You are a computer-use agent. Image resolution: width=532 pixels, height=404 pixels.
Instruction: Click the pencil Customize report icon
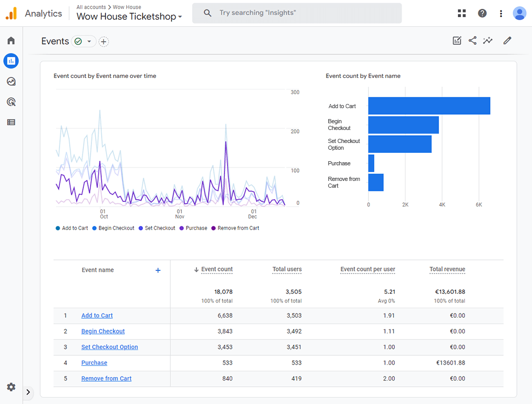pos(507,41)
